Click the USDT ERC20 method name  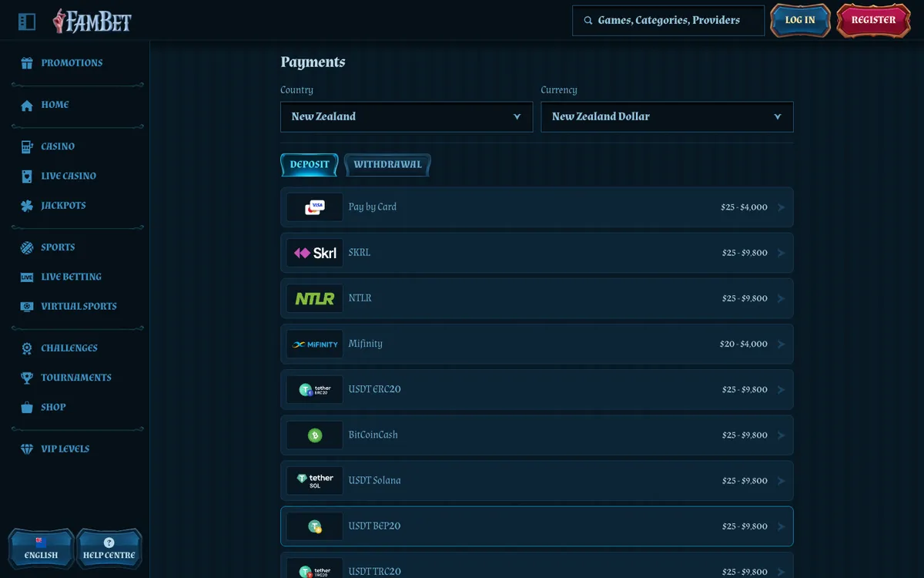pos(375,389)
